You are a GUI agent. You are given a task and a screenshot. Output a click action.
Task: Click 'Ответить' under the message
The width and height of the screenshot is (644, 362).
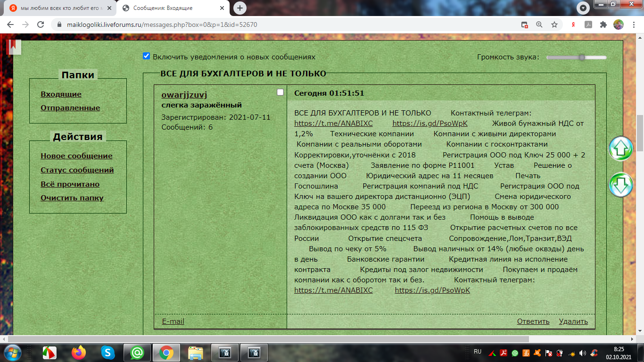[533, 321]
